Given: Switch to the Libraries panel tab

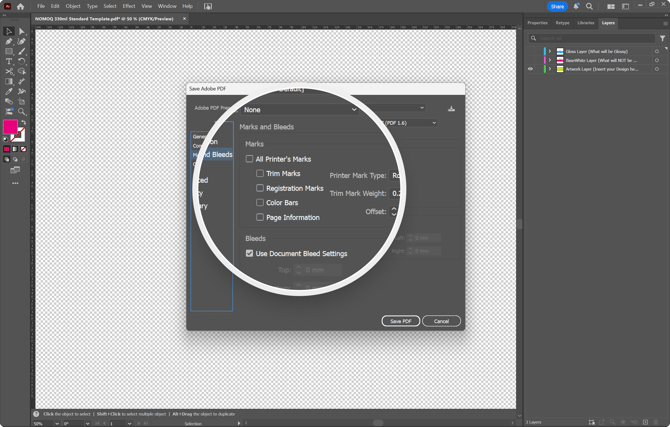Looking at the screenshot, I should click(x=586, y=23).
